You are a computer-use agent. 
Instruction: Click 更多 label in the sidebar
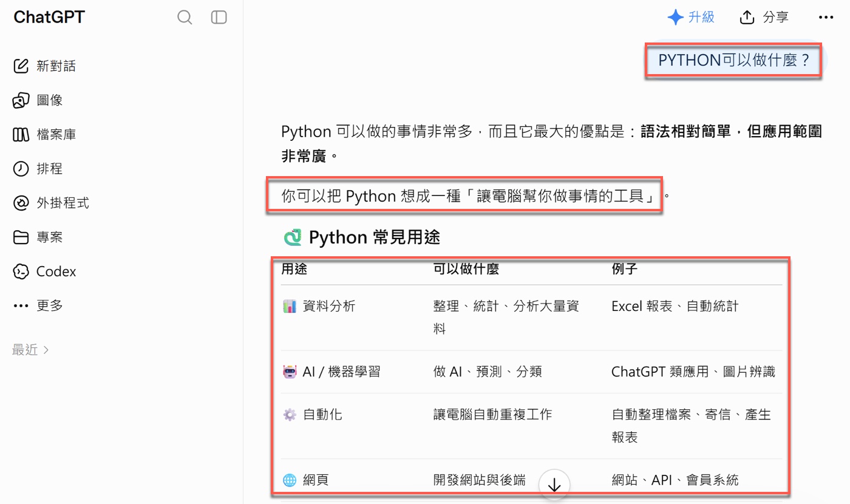(x=50, y=305)
